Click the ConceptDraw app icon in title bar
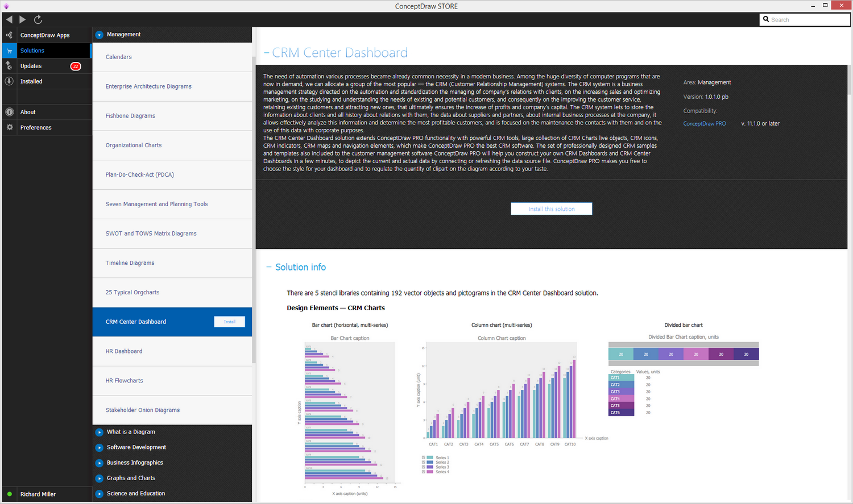853x504 pixels. coord(6,6)
